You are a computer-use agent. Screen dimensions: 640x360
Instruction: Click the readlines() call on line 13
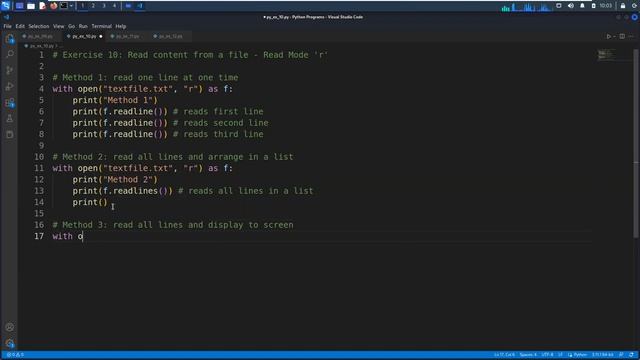[x=138, y=191]
